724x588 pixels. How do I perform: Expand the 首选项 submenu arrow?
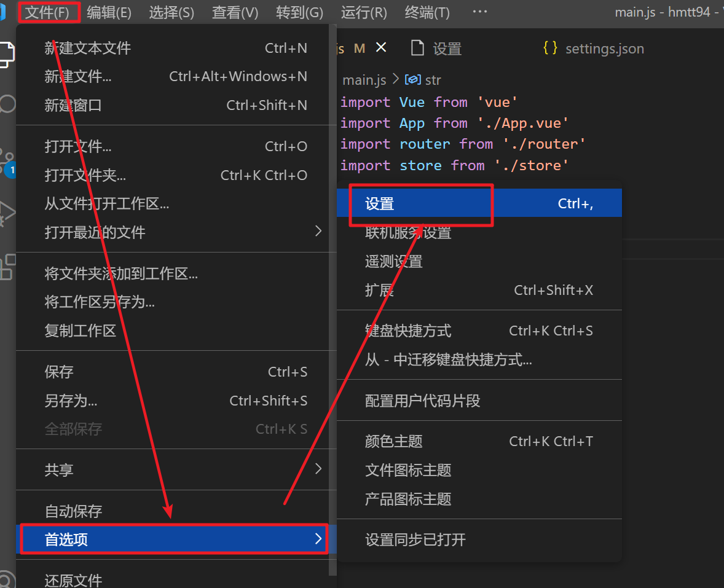click(x=318, y=539)
